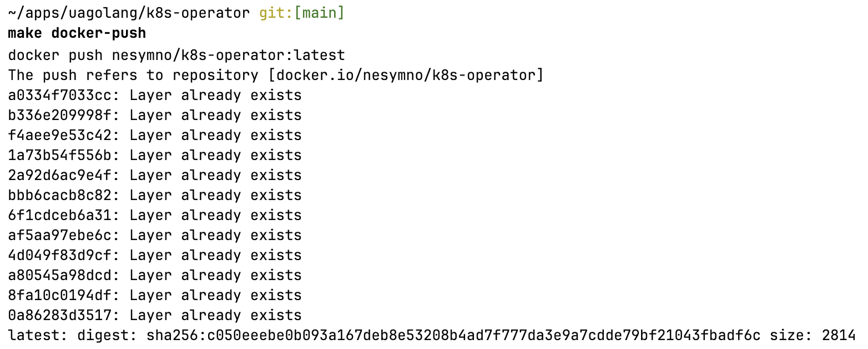This screenshot has width=868, height=349.
Task: Click the layer hash 6f1cdceb6a31
Action: pyautogui.click(x=60, y=215)
